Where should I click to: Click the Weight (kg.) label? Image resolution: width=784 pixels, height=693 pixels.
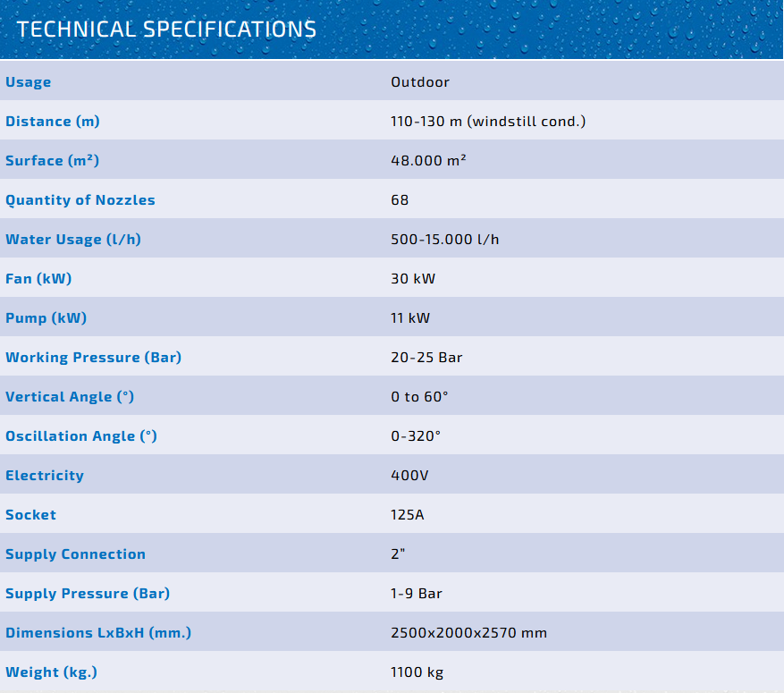51,672
